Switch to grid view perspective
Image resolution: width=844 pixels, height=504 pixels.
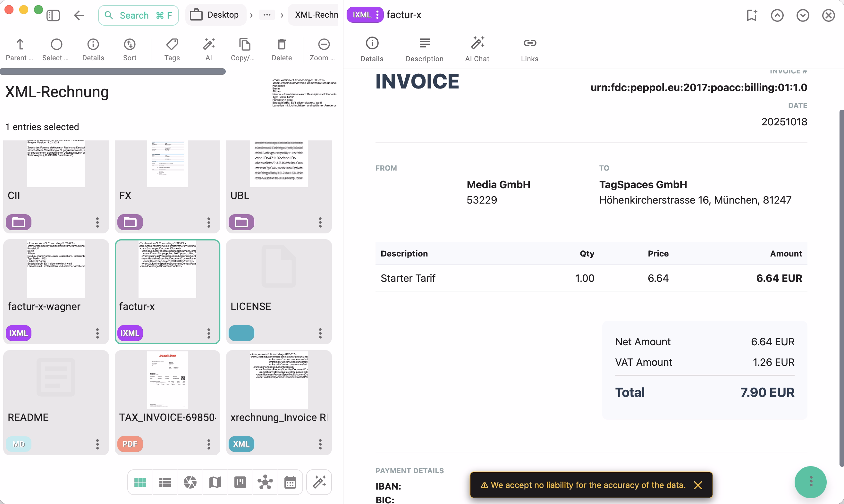140,482
